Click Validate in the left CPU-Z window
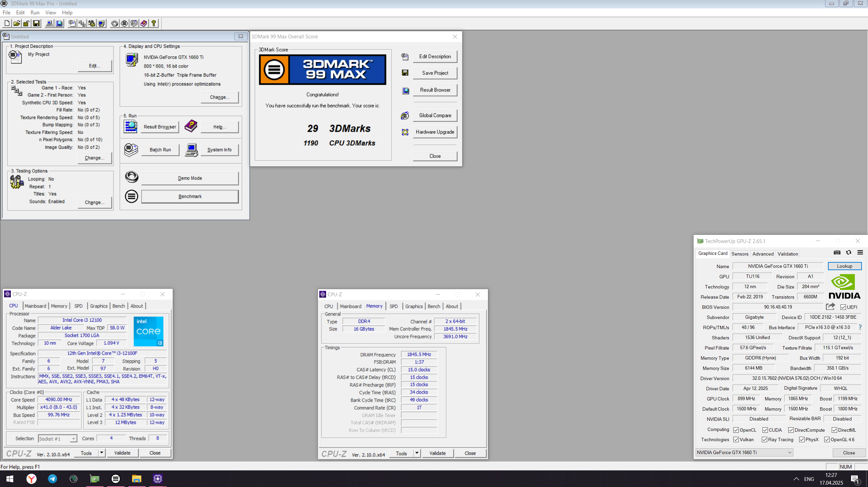Viewport: 868px width, 487px height. coord(122,453)
